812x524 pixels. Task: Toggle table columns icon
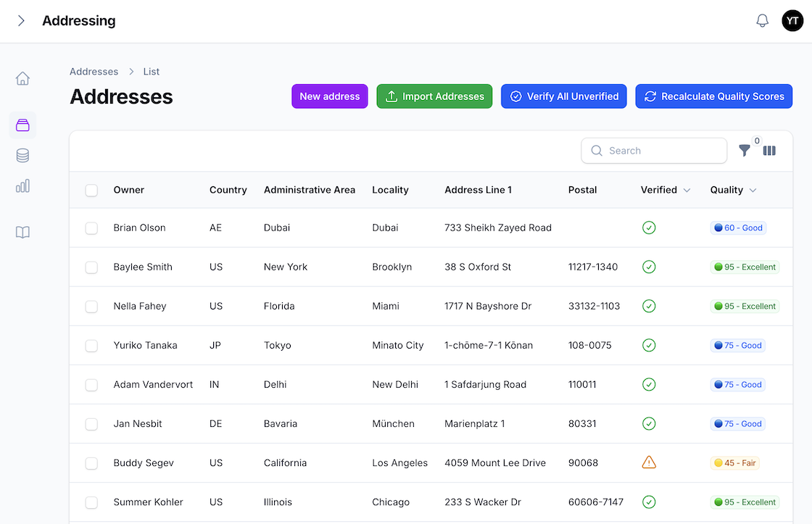769,151
